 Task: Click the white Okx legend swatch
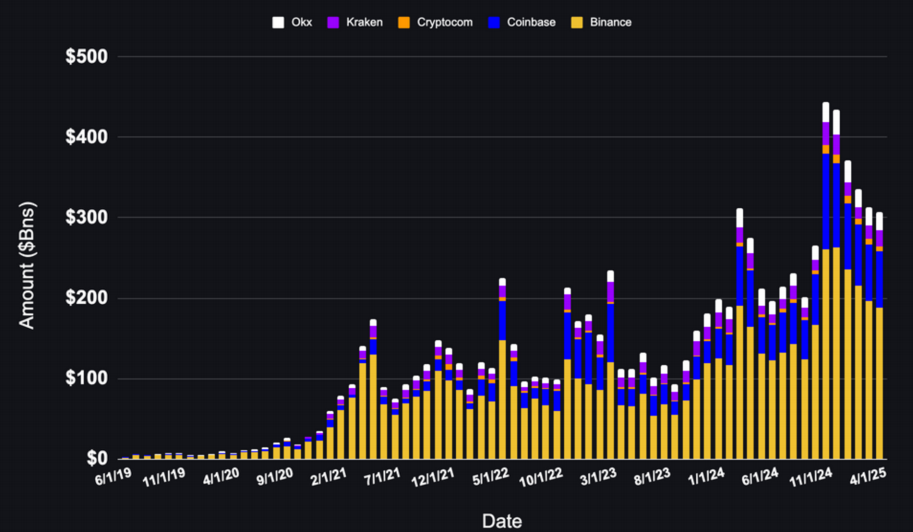tap(279, 22)
